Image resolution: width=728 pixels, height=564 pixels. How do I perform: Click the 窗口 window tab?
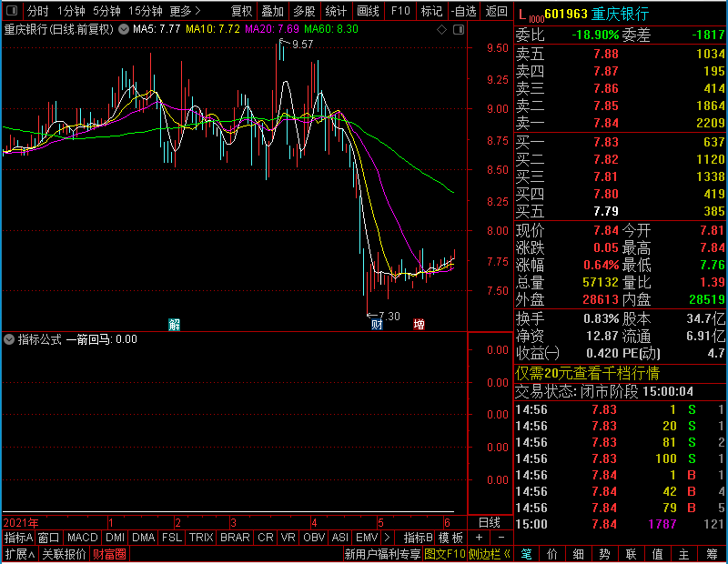[49, 538]
